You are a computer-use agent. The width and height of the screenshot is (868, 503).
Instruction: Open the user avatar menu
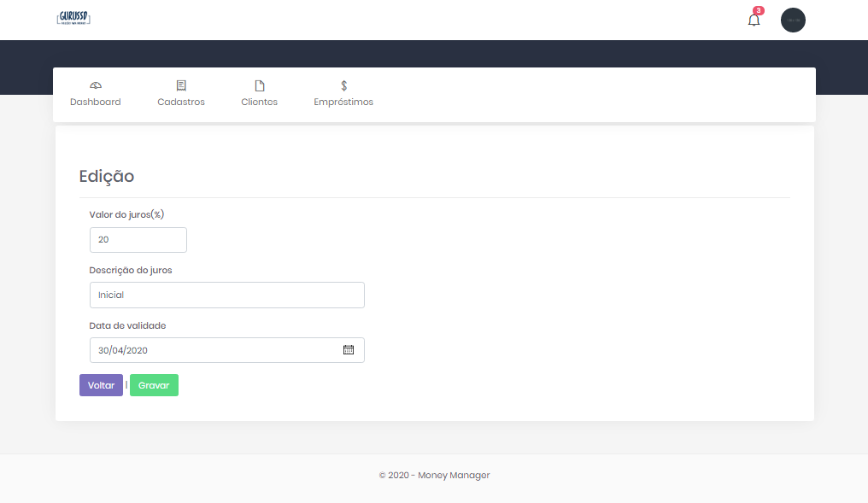(793, 20)
